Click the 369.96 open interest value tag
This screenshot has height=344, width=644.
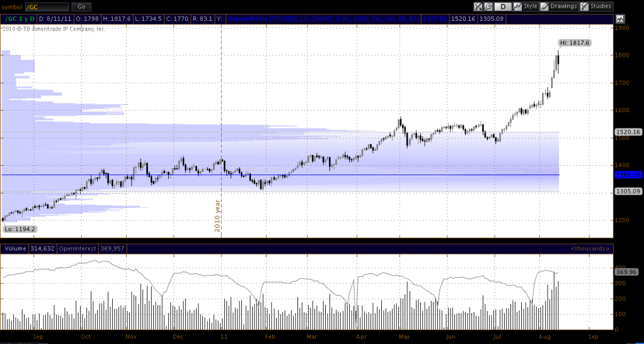coord(626,271)
